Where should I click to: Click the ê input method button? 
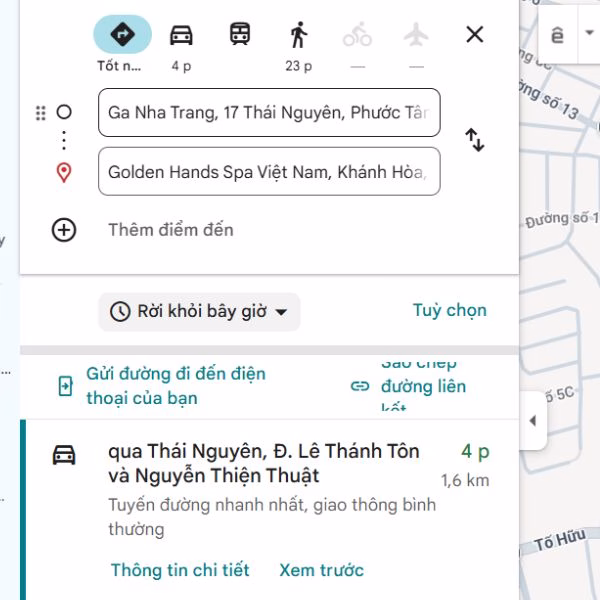point(557,35)
